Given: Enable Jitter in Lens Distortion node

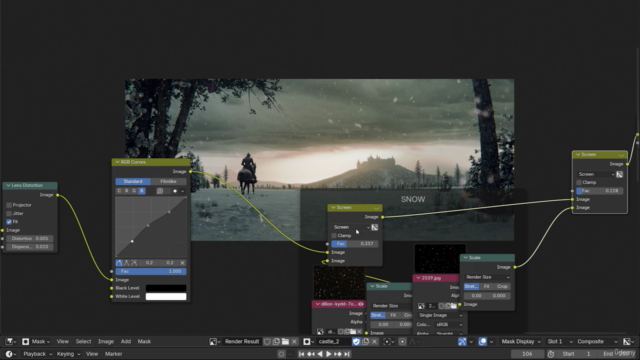Looking at the screenshot, I should pos(9,213).
